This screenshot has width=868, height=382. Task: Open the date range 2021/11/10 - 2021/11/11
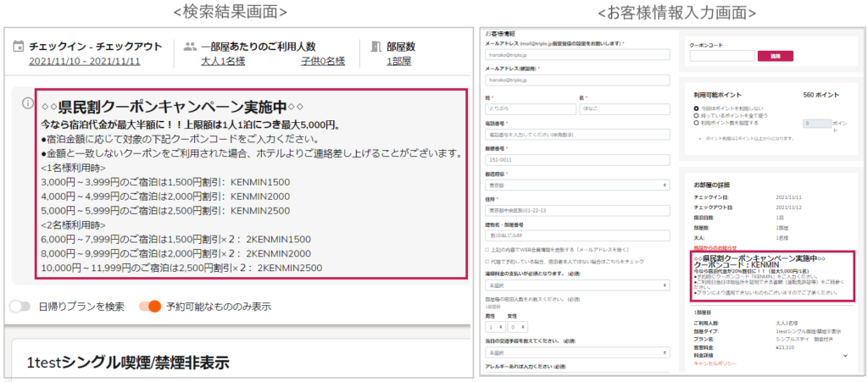tap(84, 61)
